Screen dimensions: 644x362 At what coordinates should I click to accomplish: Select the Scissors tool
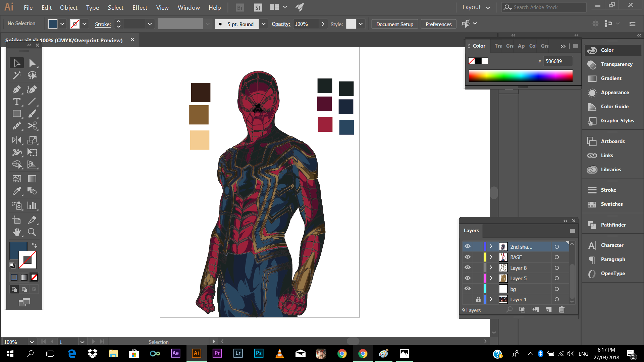32,126
